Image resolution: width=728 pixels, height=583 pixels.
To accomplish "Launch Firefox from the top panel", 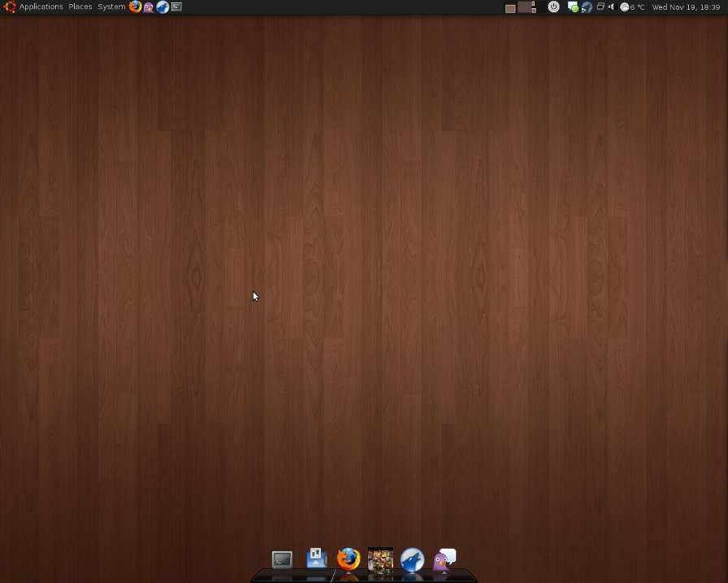I will click(x=135, y=7).
